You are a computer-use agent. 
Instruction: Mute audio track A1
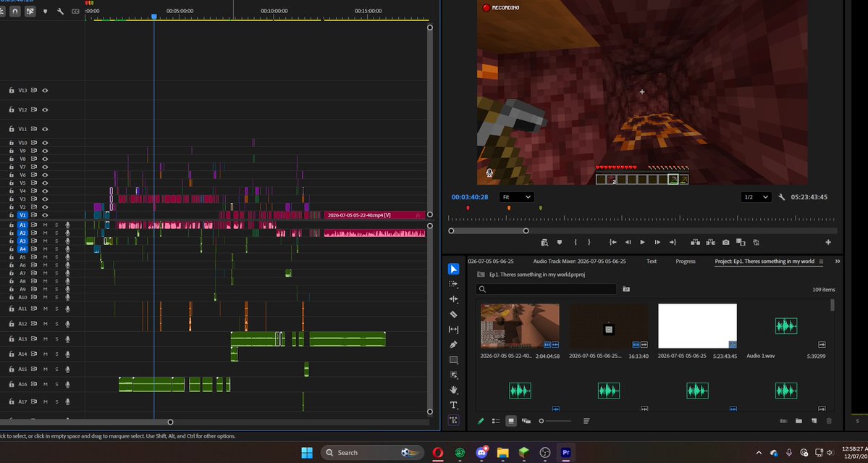[x=45, y=225]
